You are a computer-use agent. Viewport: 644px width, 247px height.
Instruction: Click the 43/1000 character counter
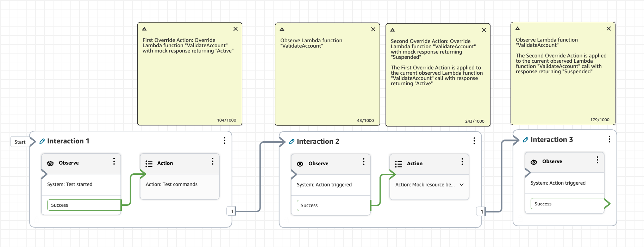[x=365, y=121]
